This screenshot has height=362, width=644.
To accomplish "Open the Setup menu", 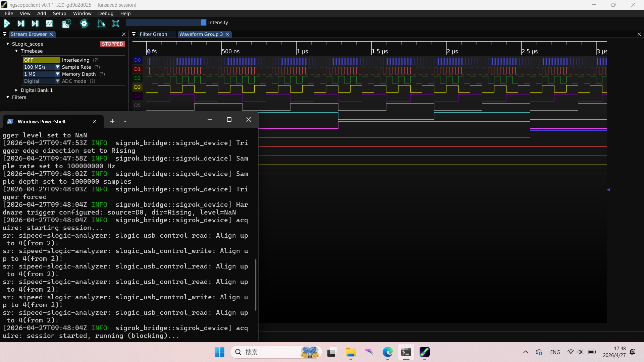I will 59,13.
